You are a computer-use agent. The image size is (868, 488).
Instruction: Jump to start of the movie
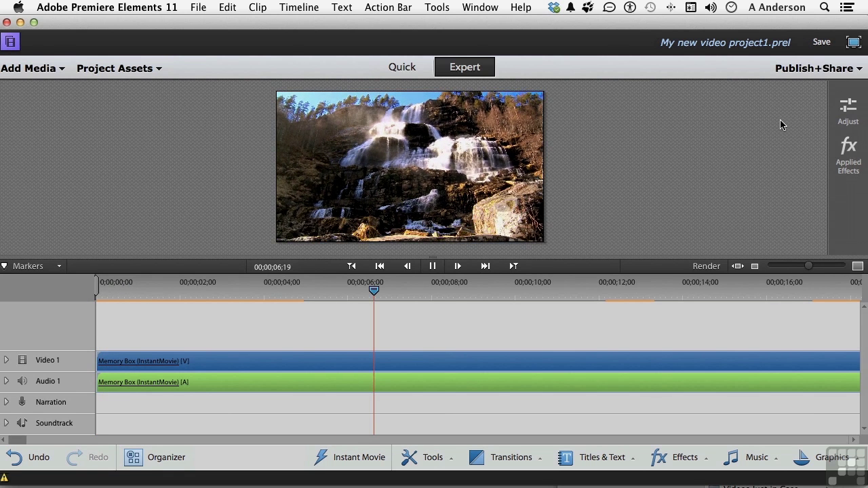pyautogui.click(x=380, y=266)
